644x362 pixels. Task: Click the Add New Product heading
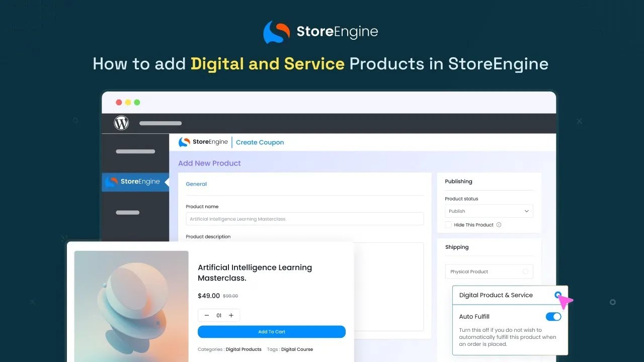209,163
